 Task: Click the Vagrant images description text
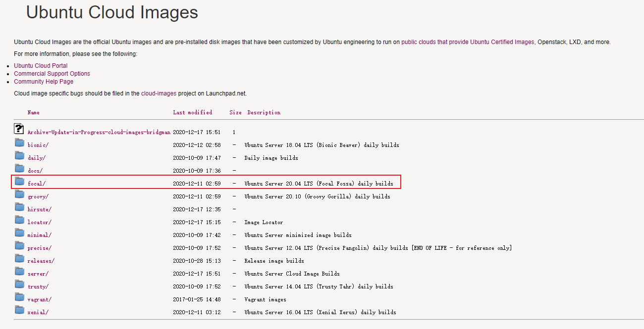coord(265,299)
